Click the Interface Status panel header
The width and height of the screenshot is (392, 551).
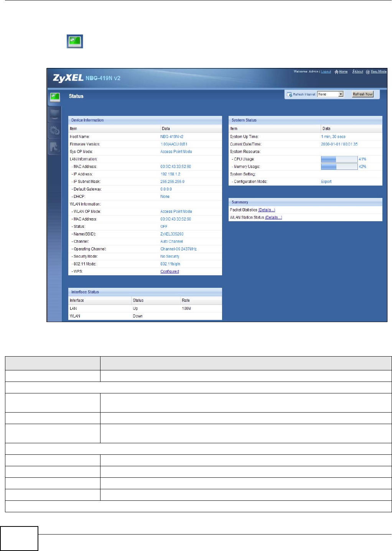pos(145,292)
